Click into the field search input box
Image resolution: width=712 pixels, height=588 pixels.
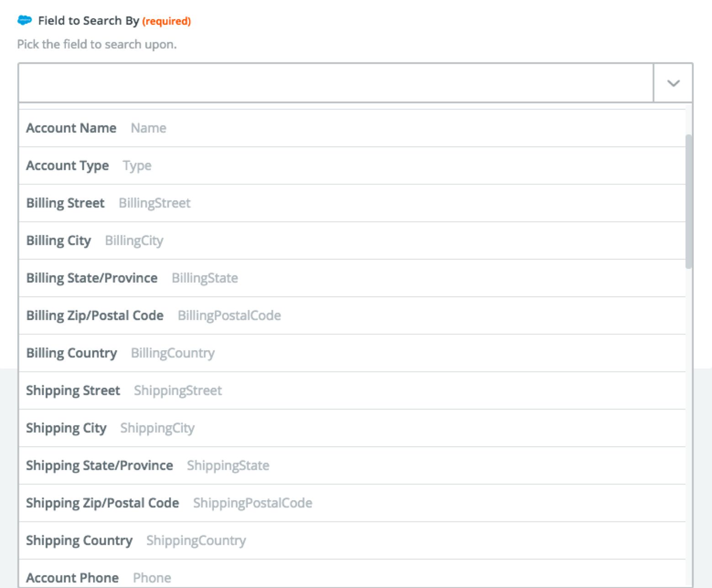335,83
